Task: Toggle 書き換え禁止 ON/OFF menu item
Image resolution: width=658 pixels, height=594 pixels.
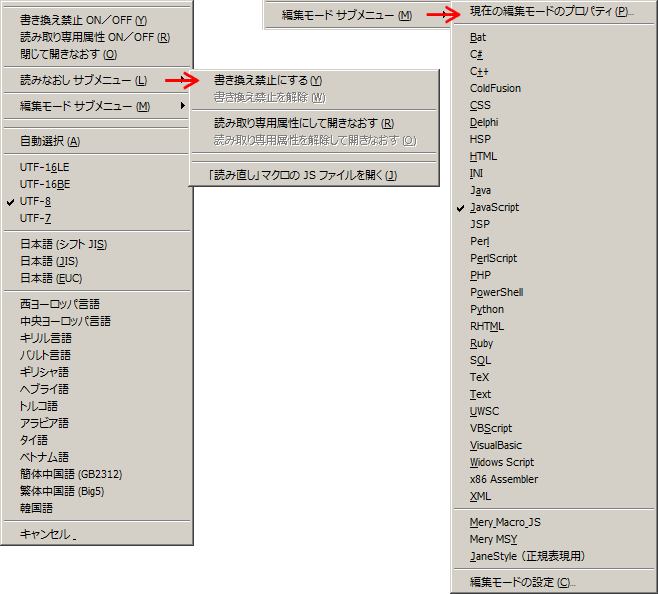Action: pos(83,20)
